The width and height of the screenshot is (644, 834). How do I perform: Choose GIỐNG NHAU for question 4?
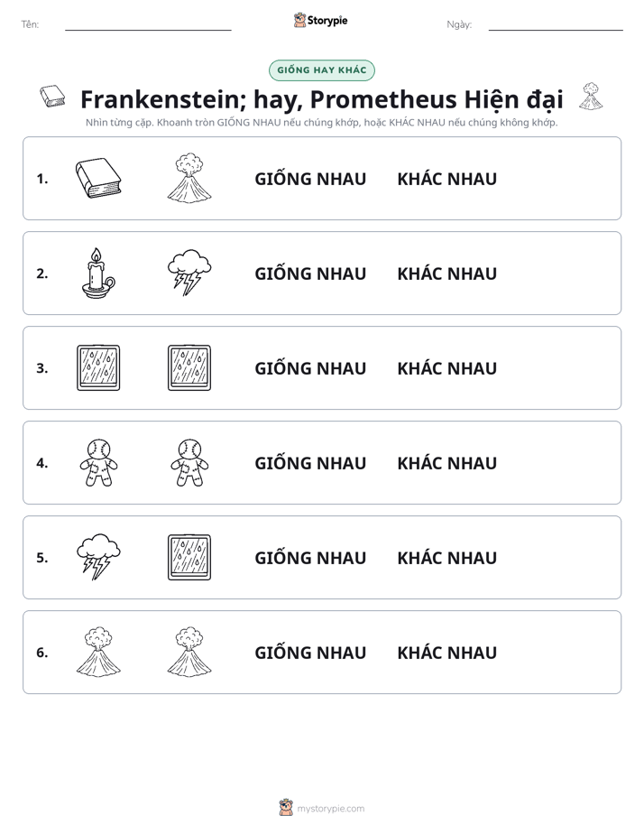point(310,463)
